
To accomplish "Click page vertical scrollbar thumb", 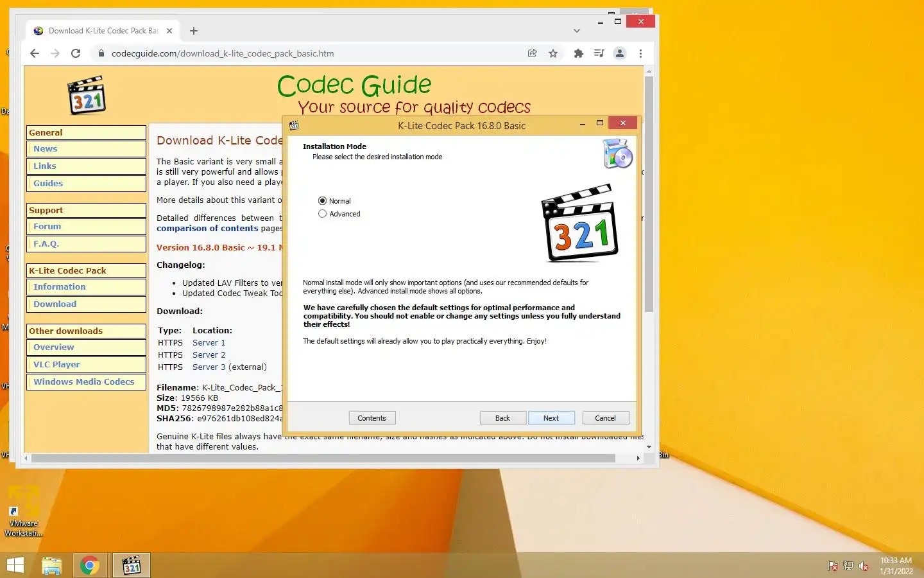I will pos(649,194).
